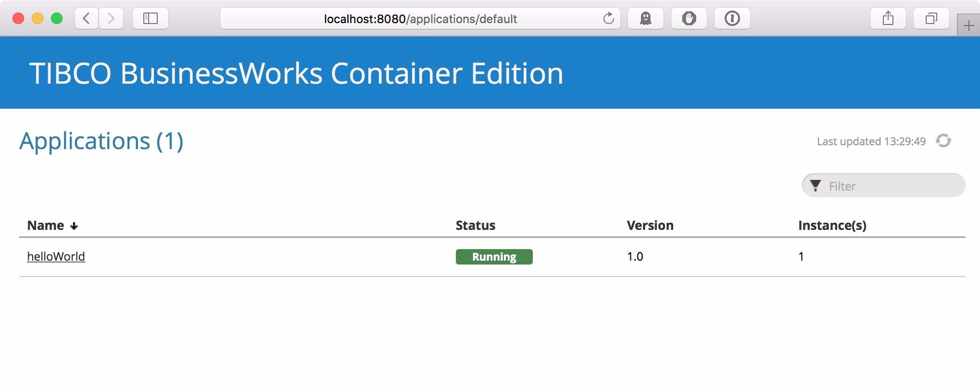Maximize the window with green button
This screenshot has width=980, height=391.
point(57,19)
